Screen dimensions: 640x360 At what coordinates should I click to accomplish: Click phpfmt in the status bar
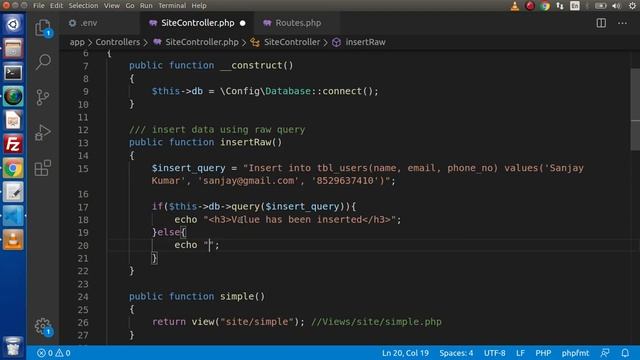[x=575, y=353]
